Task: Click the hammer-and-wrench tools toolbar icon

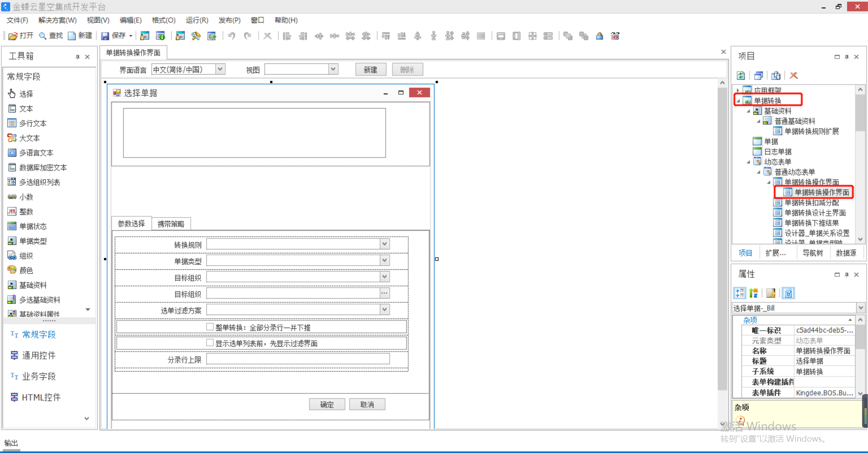Action: pos(196,36)
